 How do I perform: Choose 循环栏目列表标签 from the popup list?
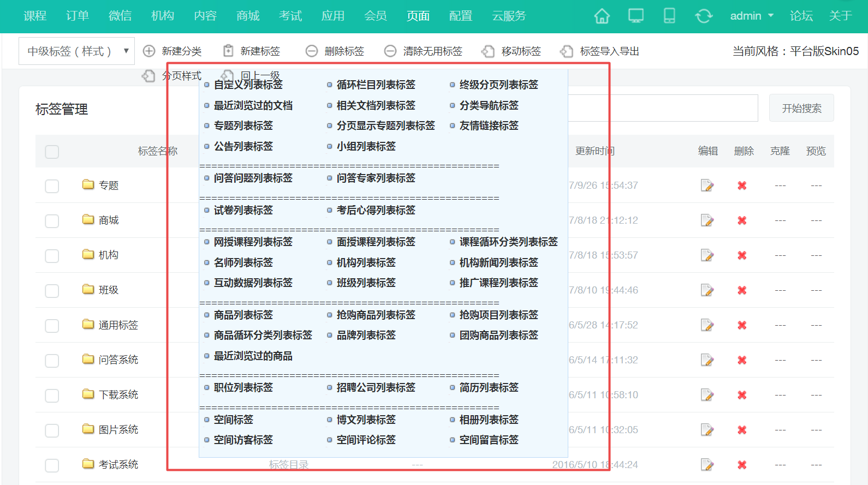(x=376, y=85)
